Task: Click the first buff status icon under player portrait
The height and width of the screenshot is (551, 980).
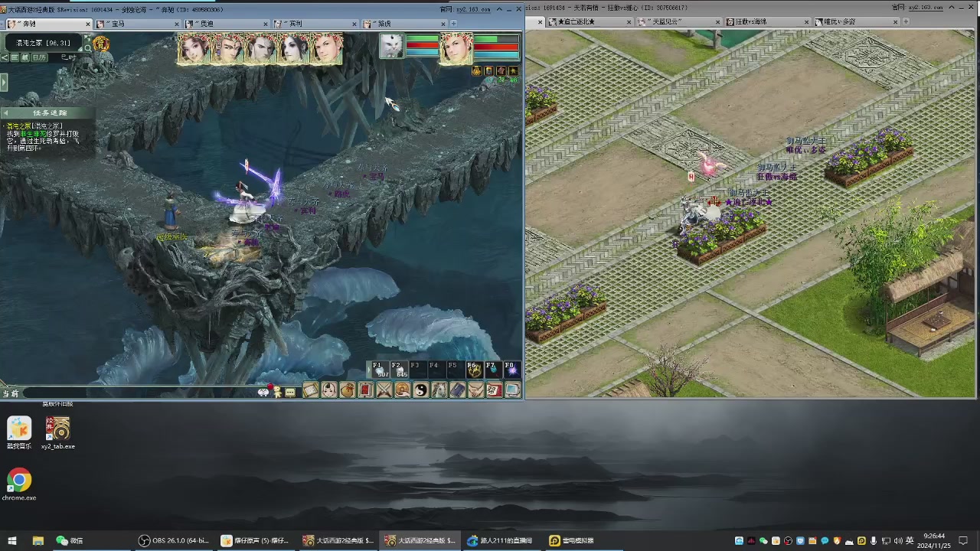Action: 477,71
